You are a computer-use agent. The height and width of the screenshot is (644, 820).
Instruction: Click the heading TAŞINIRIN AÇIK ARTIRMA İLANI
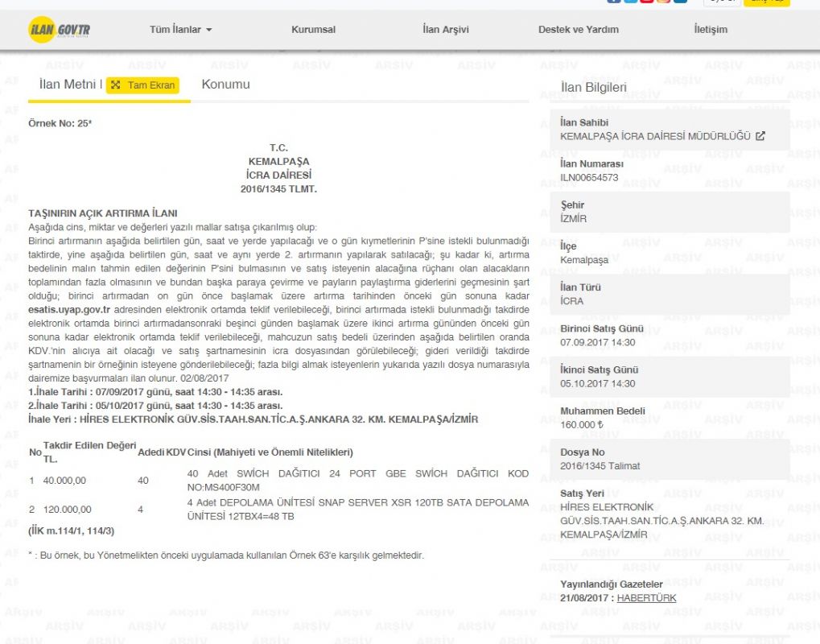[102, 213]
